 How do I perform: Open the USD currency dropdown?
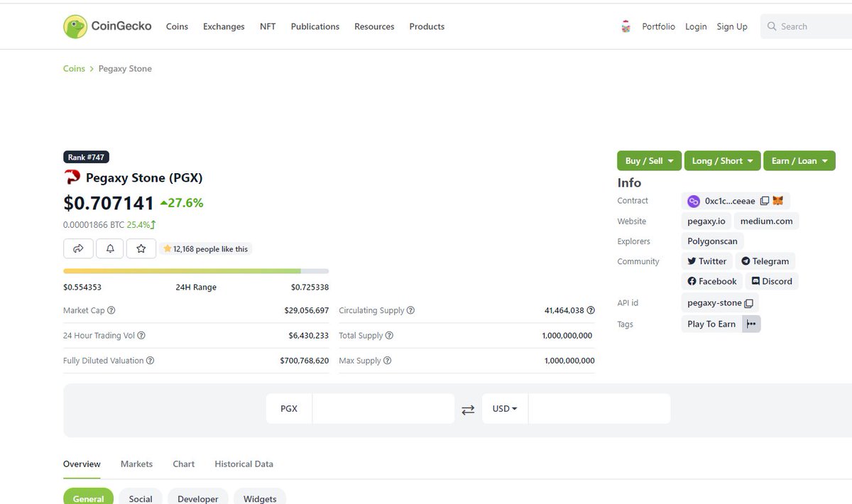[x=505, y=409]
